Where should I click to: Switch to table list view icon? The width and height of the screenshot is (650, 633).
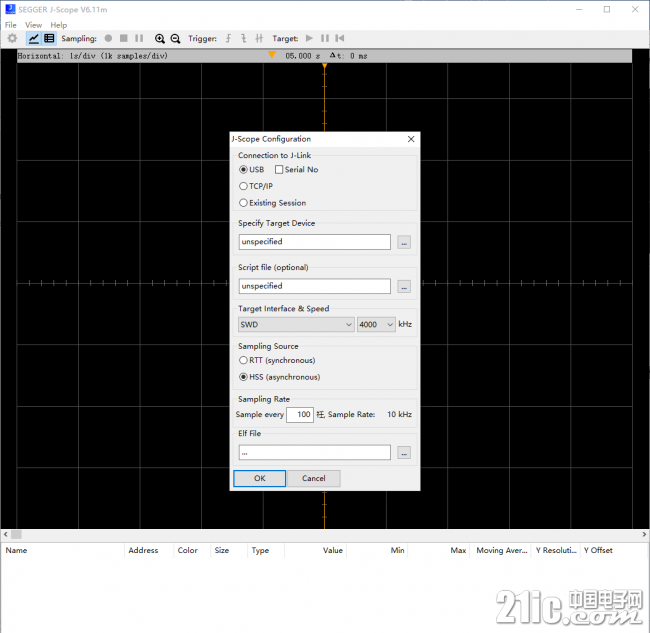[49, 39]
